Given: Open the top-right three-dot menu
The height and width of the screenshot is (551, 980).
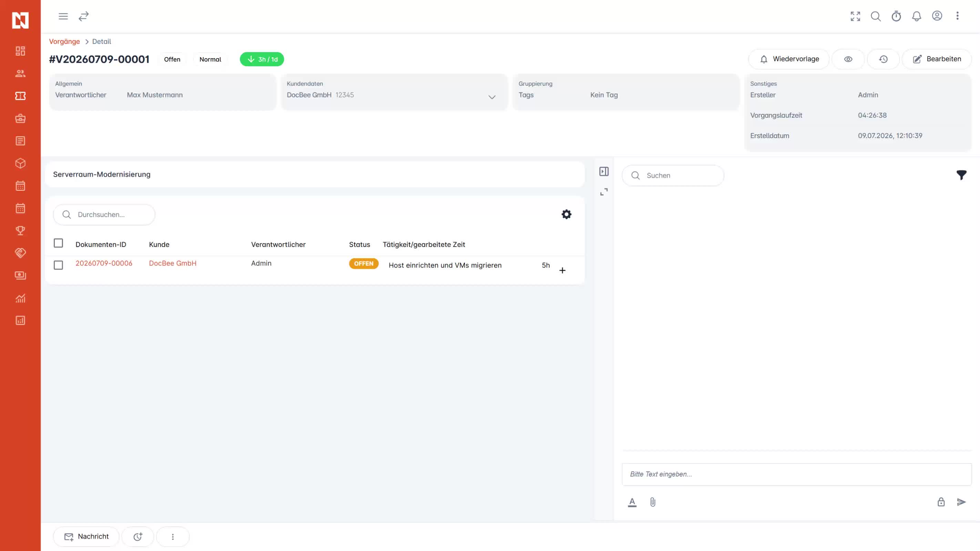Looking at the screenshot, I should [x=958, y=16].
